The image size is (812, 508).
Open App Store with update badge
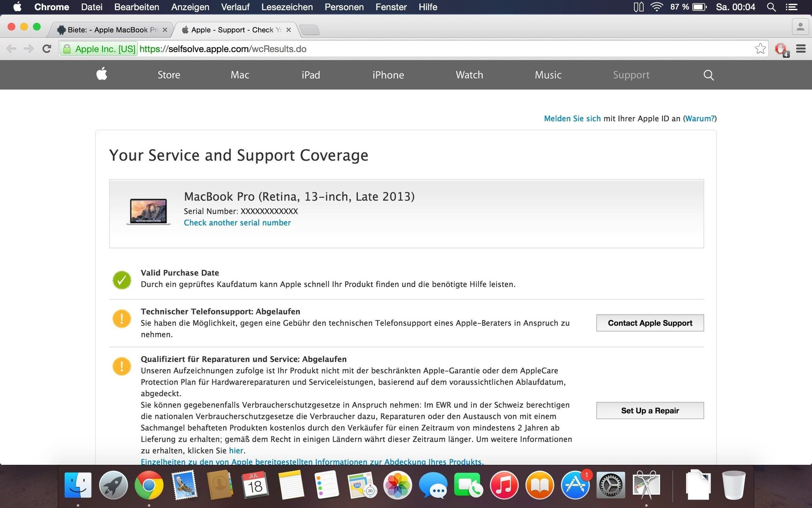pyautogui.click(x=575, y=485)
